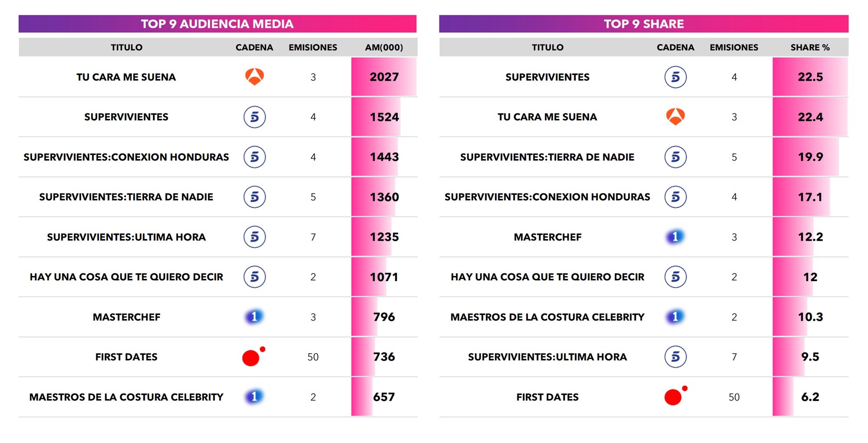Click Supervivientes: Tierra de Nadie title in share table
This screenshot has width=868, height=443.
(x=547, y=157)
